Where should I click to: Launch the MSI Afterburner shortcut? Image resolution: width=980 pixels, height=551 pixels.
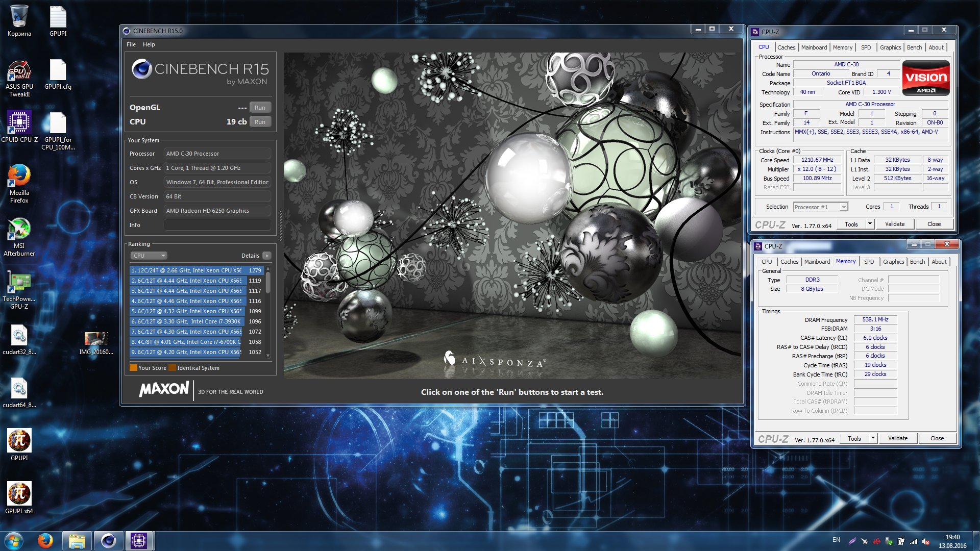[19, 237]
